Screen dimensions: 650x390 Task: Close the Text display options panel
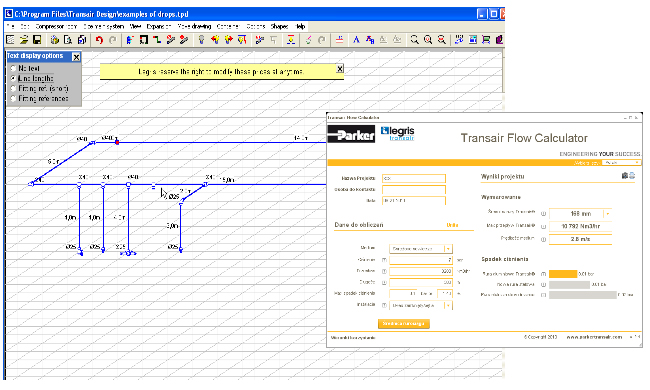(76, 57)
